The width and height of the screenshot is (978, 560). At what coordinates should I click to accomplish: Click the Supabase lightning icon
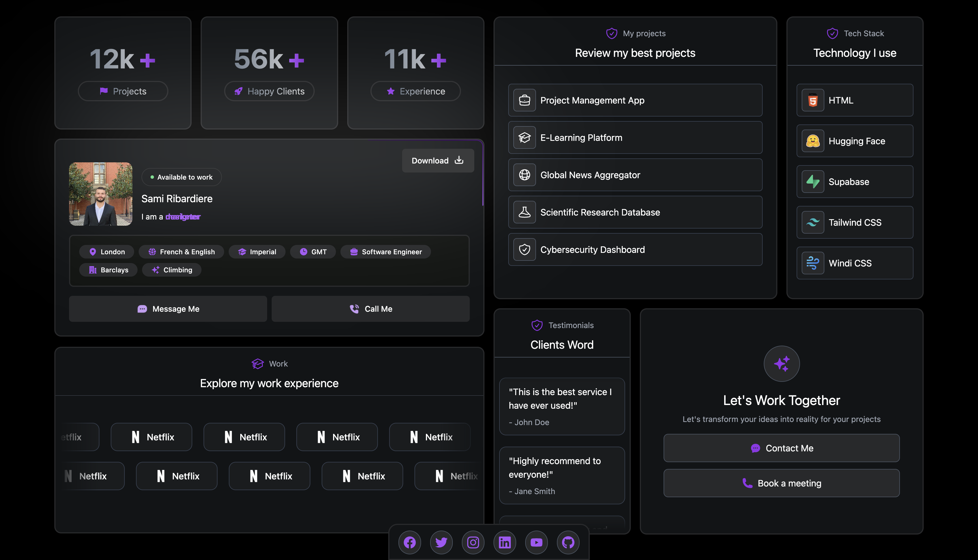[812, 182]
